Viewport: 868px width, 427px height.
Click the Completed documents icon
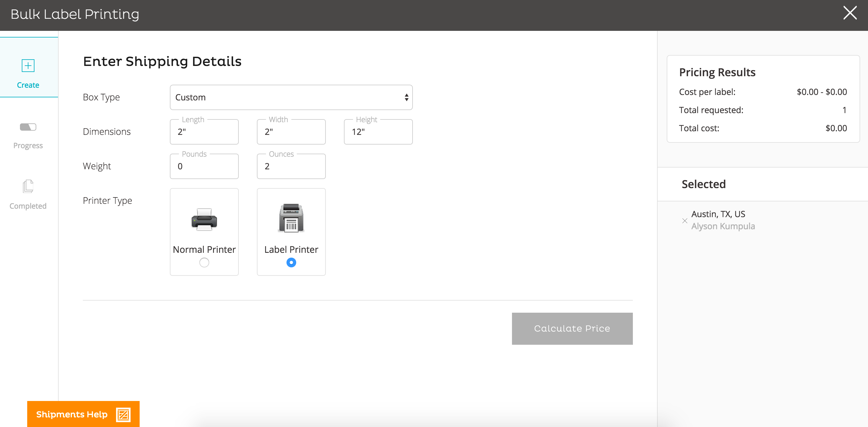28,186
